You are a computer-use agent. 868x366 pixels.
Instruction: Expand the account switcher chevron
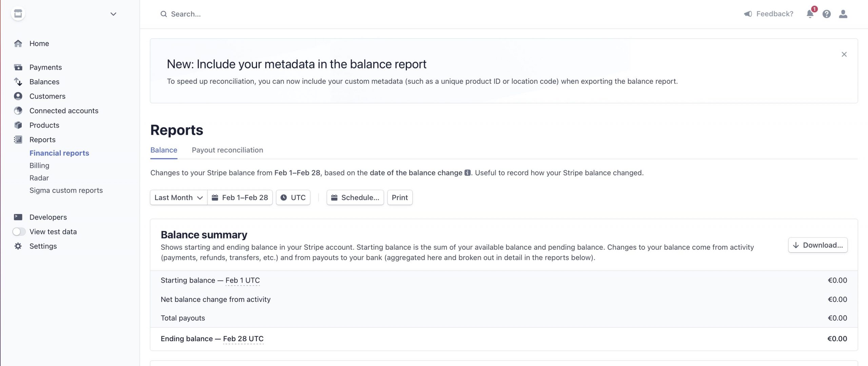(113, 14)
